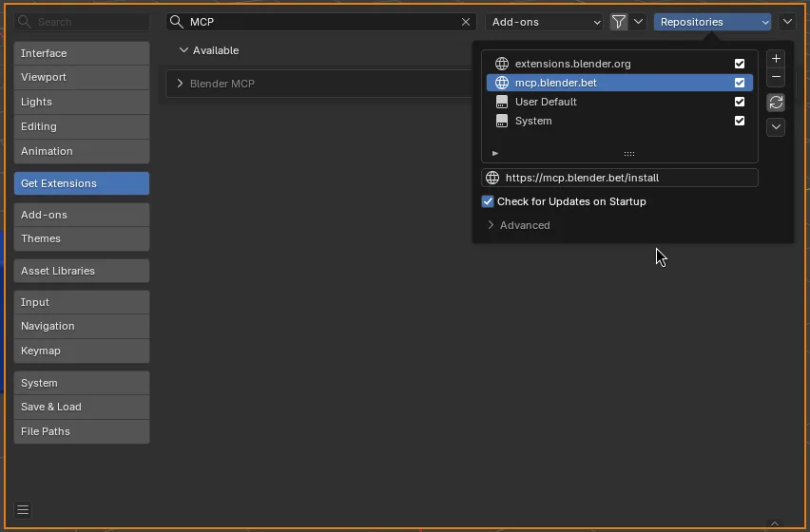Select System repository row in the list
The height and width of the screenshot is (532, 810).
point(619,121)
